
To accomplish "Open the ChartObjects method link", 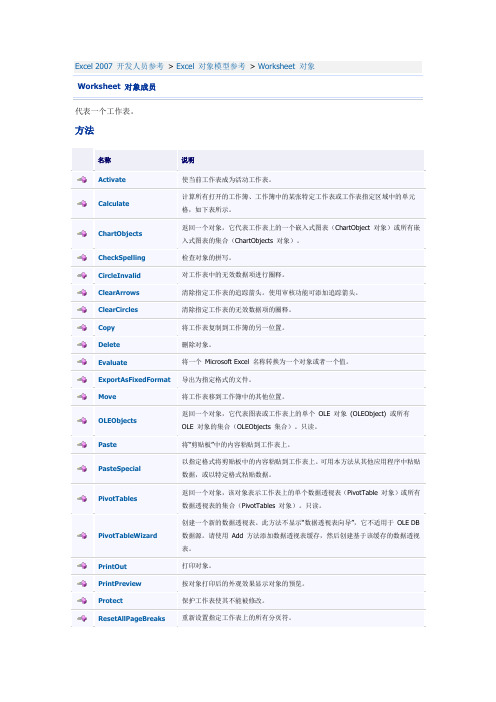I will click(x=120, y=233).
